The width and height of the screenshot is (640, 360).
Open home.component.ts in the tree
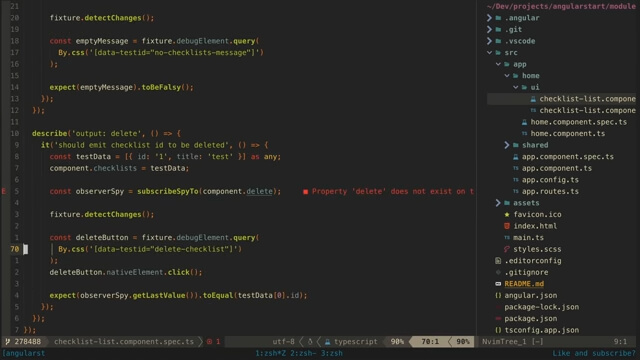(567, 133)
